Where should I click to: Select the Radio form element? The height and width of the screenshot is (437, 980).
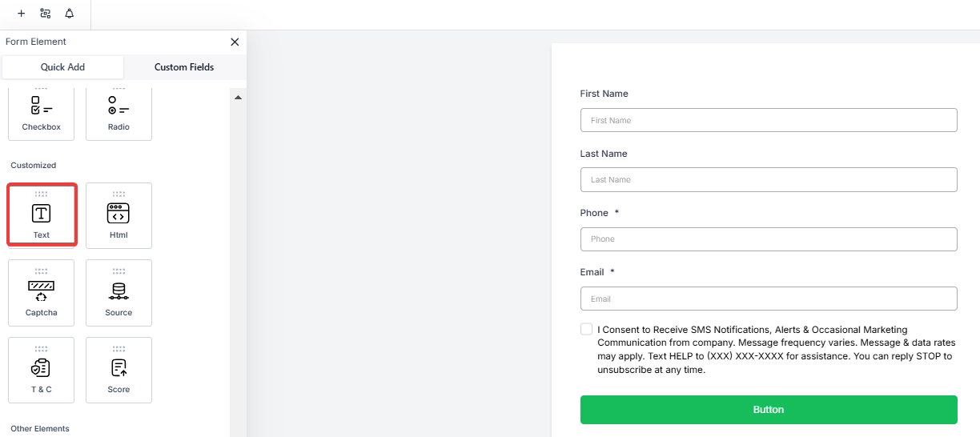[118, 113]
